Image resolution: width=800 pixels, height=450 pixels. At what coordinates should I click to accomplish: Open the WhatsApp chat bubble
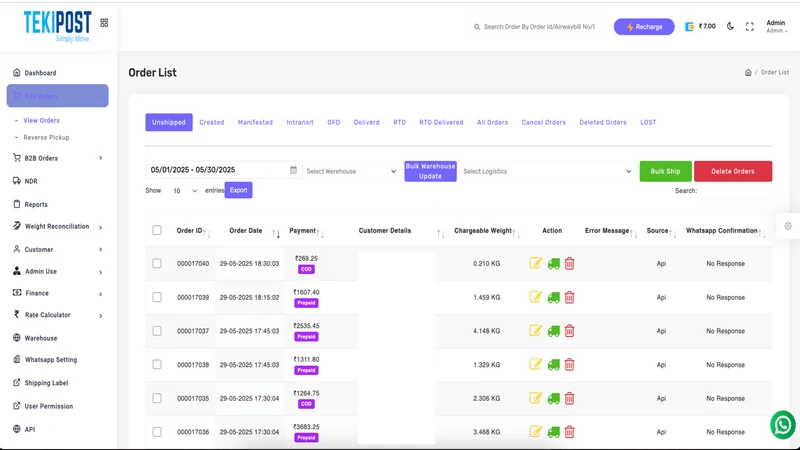[783, 424]
